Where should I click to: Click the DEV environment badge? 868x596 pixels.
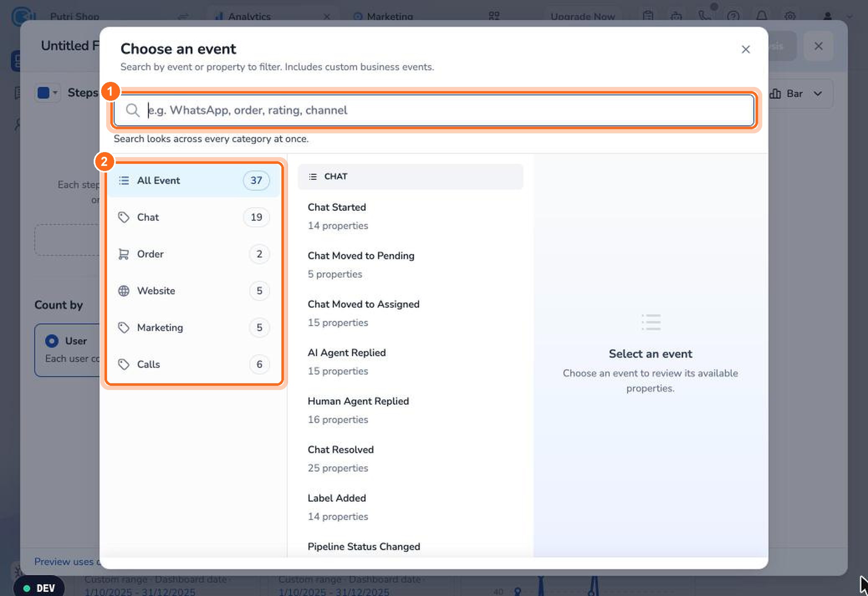coord(39,588)
